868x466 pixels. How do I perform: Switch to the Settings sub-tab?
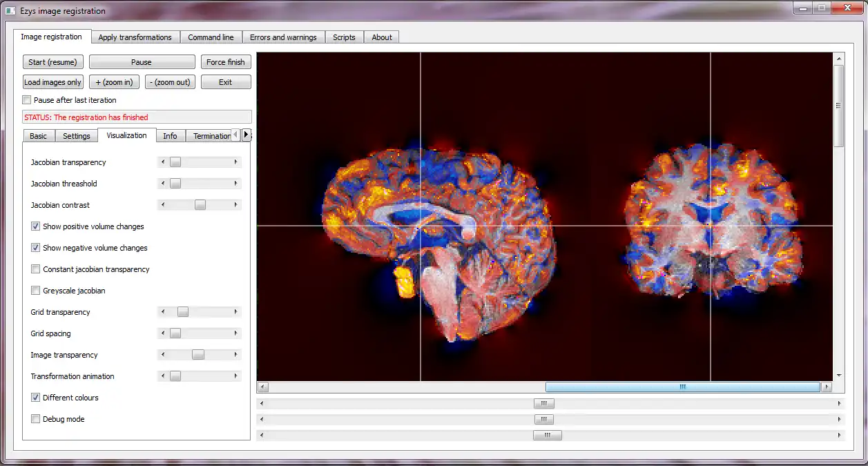click(x=77, y=136)
